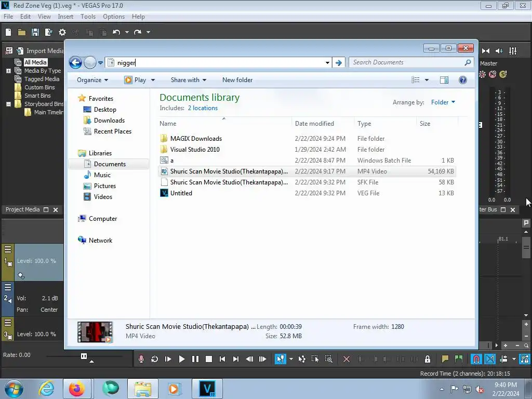Save the project with the floppy icon

35,32
